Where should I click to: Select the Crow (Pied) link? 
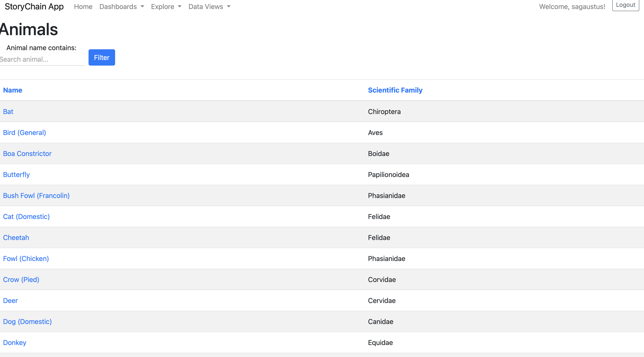click(21, 280)
